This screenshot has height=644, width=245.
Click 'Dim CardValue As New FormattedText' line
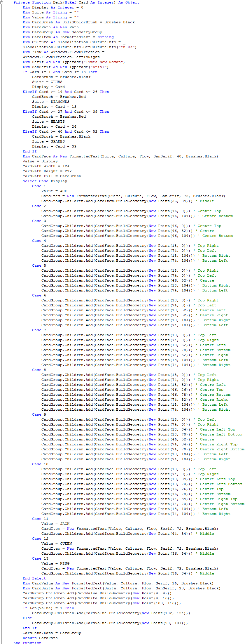(118, 583)
